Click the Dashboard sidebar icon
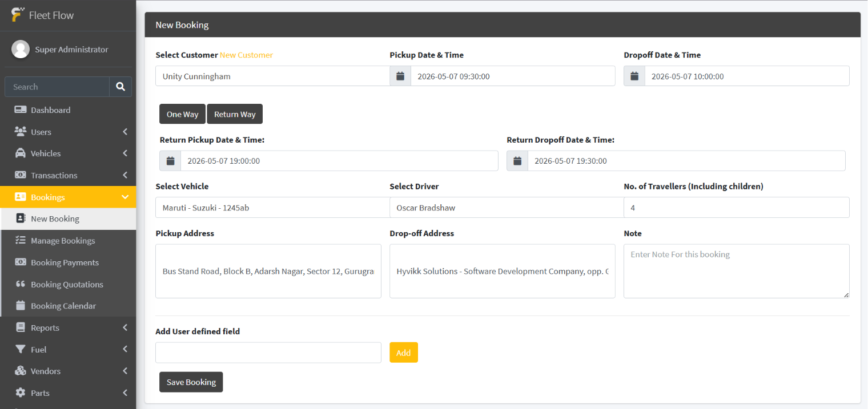868x409 pixels. (21, 110)
